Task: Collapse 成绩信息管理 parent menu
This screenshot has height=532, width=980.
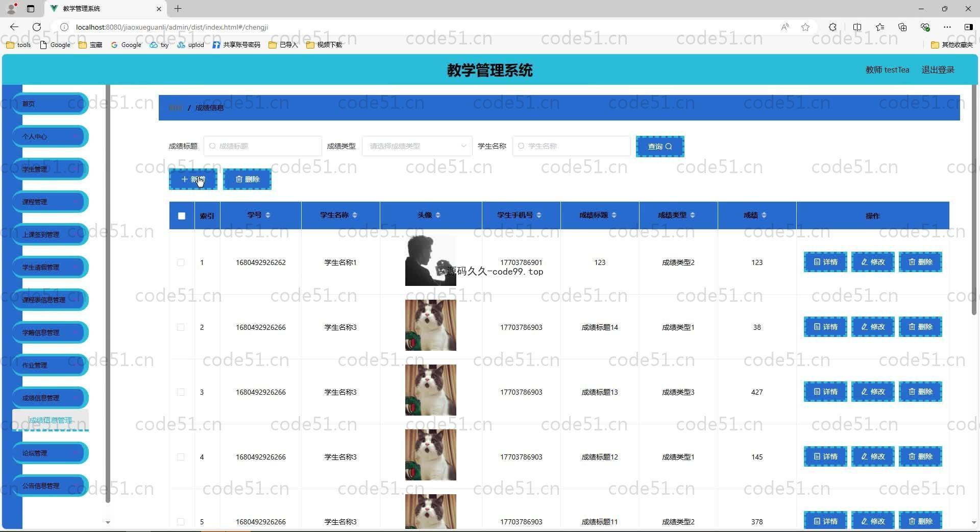Action: point(50,398)
